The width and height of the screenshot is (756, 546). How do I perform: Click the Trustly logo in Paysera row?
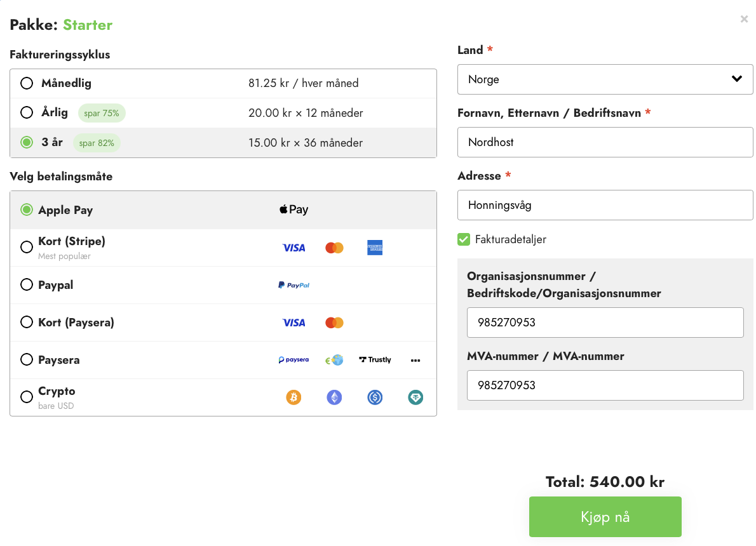(375, 360)
